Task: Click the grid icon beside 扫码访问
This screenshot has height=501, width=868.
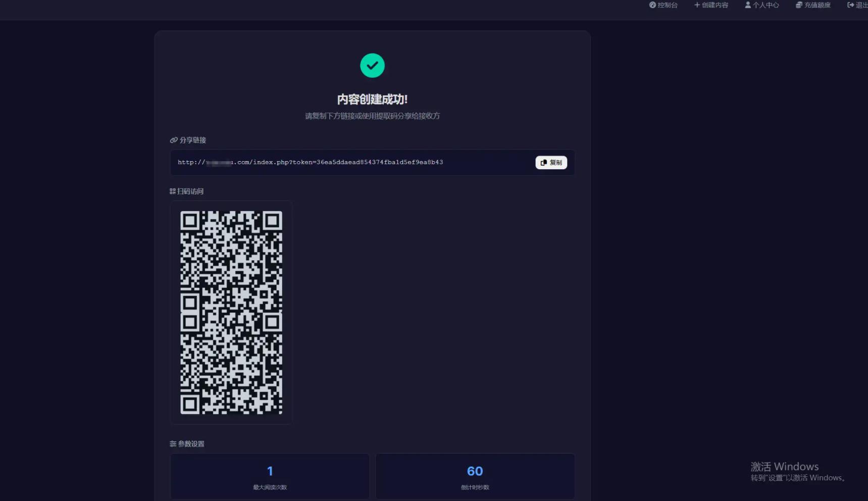Action: pyautogui.click(x=173, y=191)
